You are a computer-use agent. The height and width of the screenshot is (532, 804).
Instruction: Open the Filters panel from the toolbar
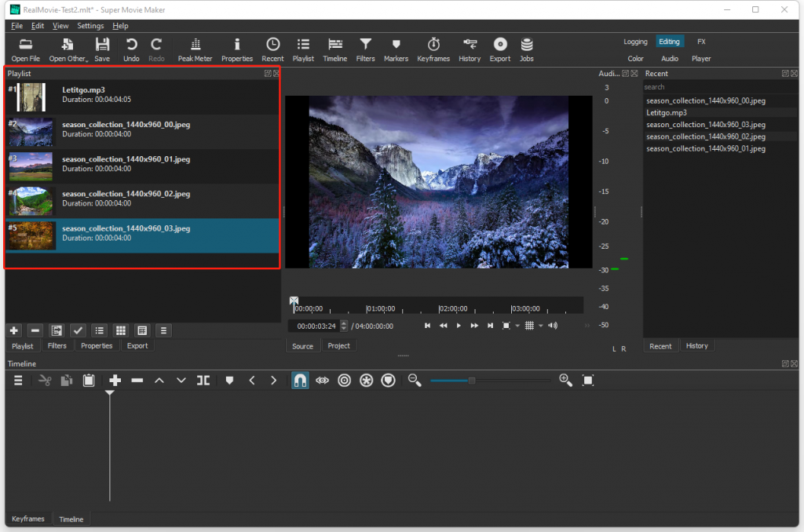pos(365,49)
